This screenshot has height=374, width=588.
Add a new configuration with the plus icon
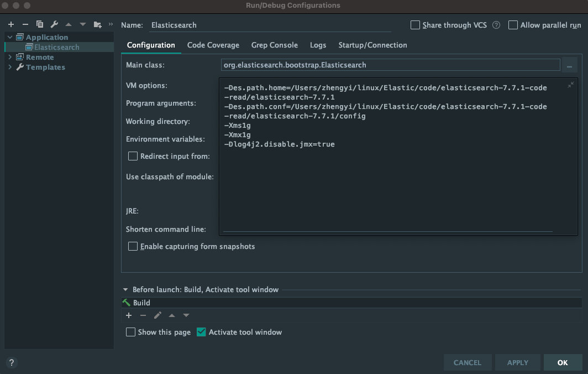tap(11, 24)
